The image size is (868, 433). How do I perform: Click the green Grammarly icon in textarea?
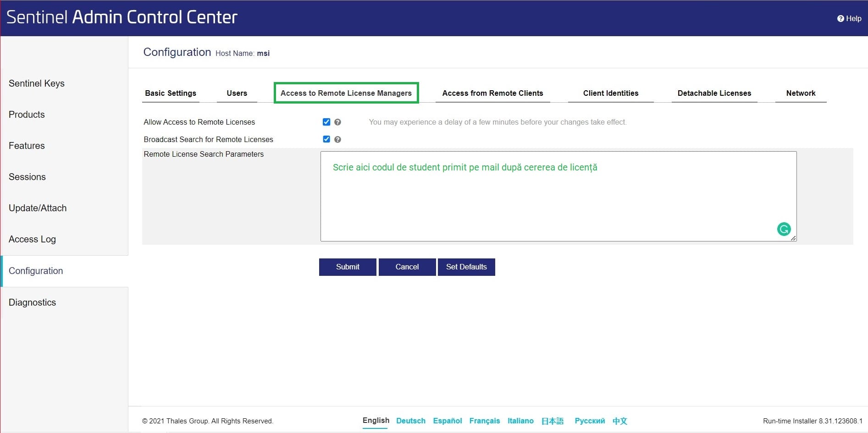coord(784,229)
